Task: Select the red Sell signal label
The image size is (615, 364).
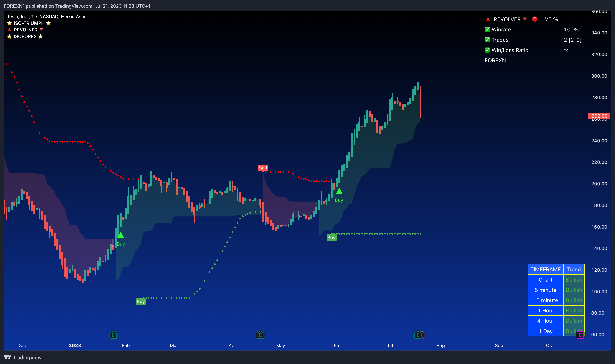Action: [x=263, y=168]
